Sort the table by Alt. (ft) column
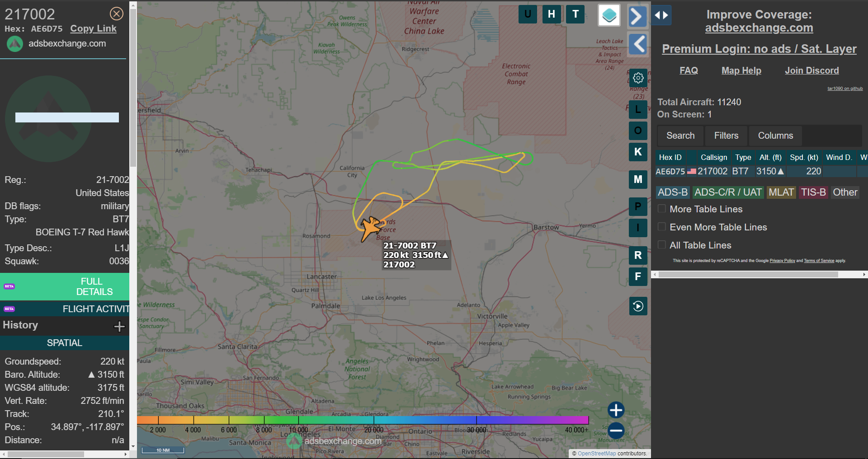868x459 pixels. point(770,157)
